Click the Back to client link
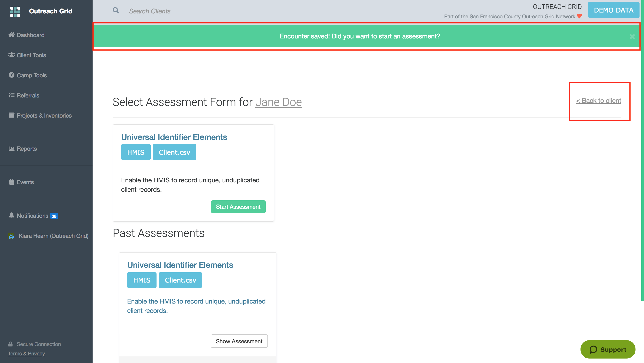Viewport: 644px width, 363px height. tap(599, 101)
